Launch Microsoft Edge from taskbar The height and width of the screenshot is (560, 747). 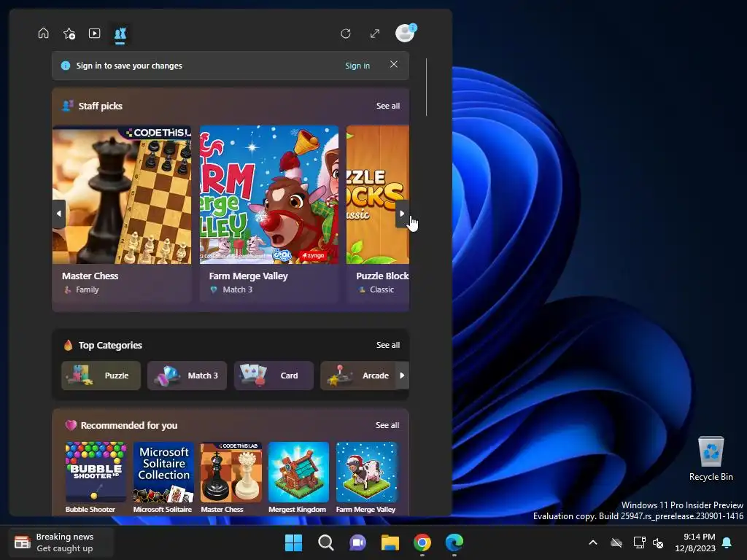[454, 542]
